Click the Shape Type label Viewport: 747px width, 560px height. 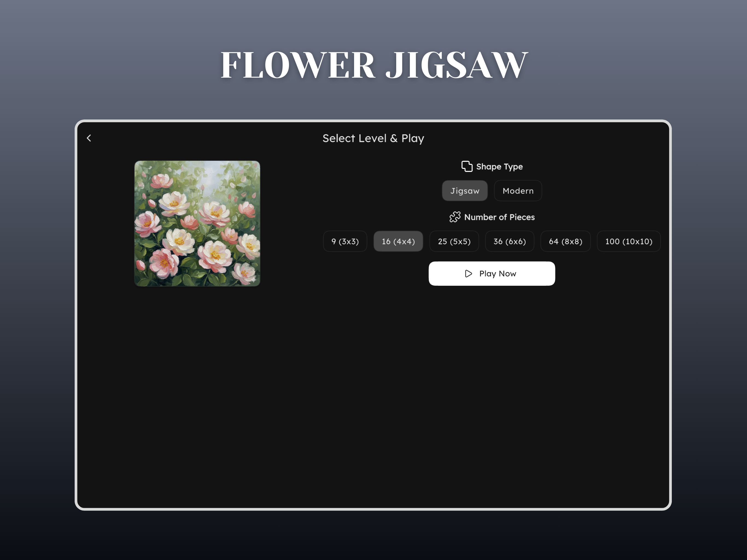(499, 167)
